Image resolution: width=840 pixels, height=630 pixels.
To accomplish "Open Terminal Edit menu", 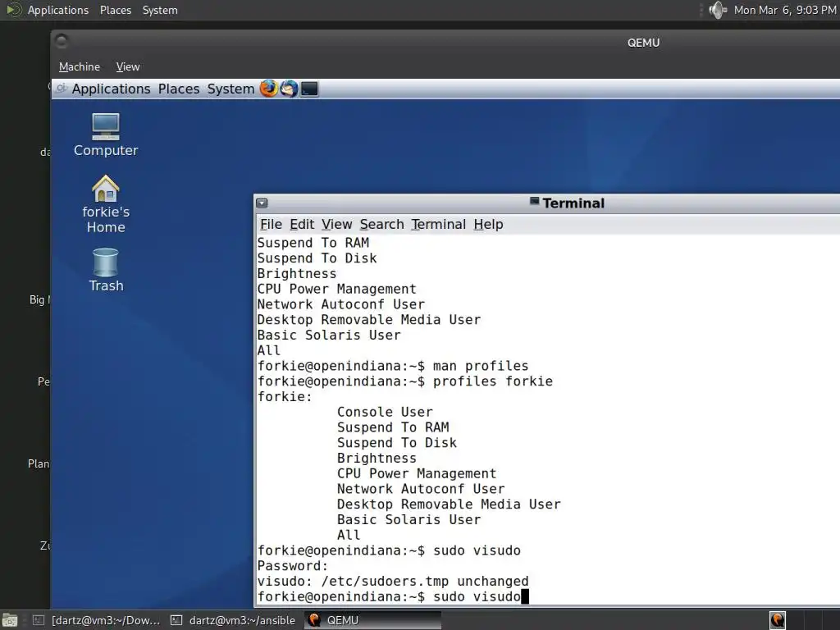I will point(302,225).
